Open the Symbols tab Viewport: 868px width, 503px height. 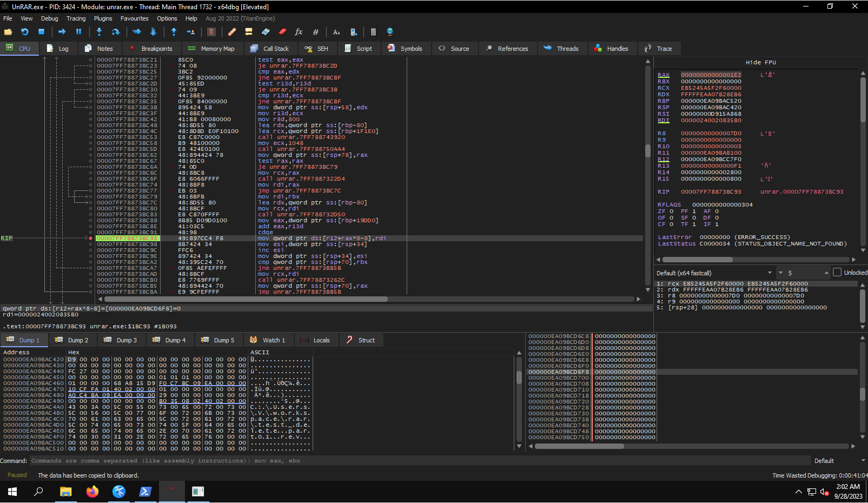405,49
